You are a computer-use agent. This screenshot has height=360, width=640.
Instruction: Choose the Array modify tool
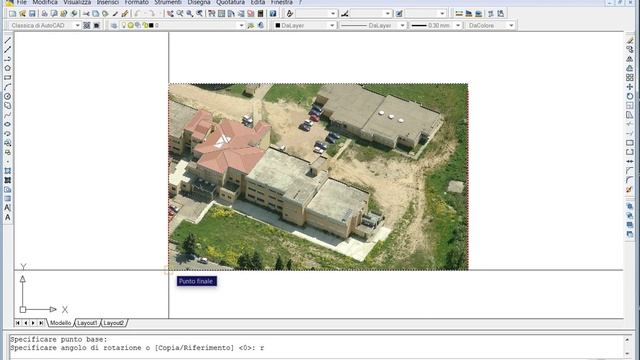click(x=630, y=78)
